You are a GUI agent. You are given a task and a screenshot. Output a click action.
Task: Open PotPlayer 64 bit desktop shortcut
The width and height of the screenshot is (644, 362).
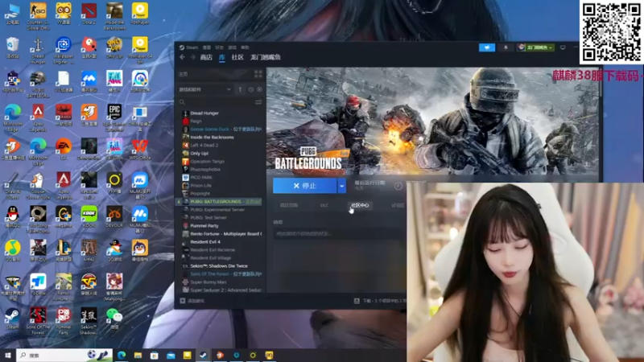139,51
